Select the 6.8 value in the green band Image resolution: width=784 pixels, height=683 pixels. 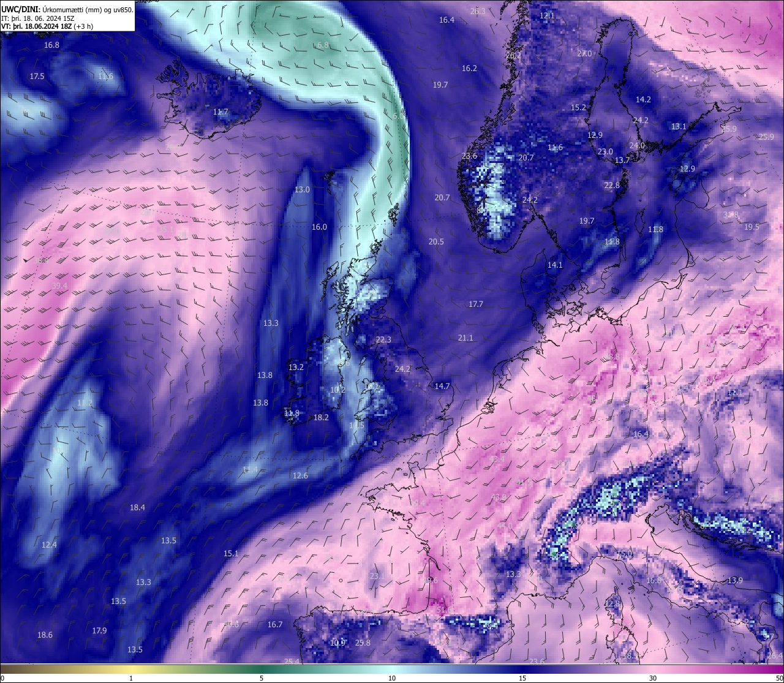323,45
